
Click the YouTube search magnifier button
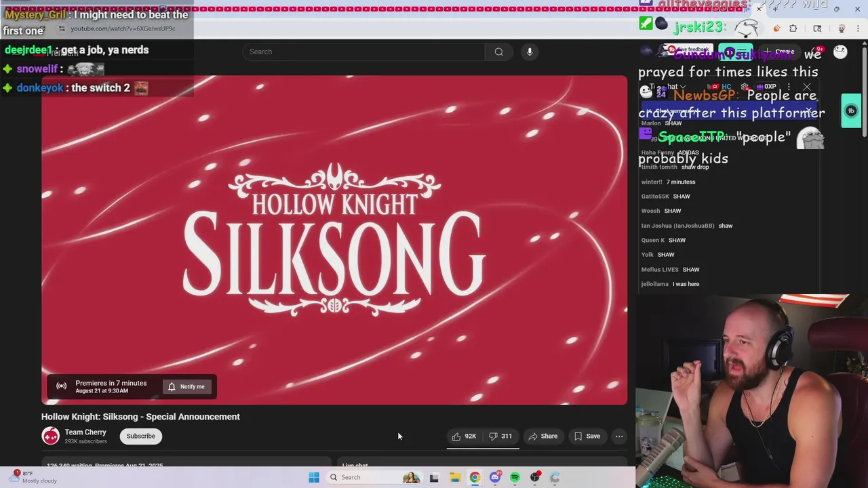[498, 52]
